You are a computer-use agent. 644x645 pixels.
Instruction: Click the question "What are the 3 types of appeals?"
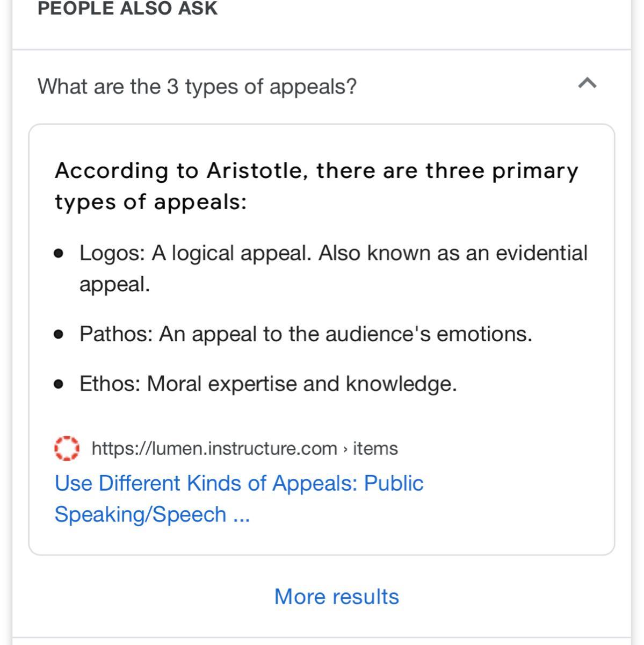click(x=197, y=86)
